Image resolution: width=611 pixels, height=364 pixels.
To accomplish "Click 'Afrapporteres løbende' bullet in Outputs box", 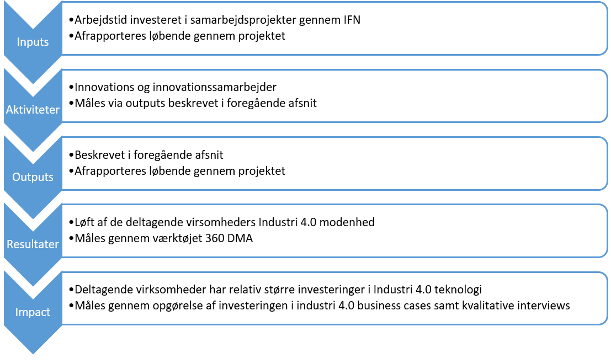I will (x=179, y=171).
